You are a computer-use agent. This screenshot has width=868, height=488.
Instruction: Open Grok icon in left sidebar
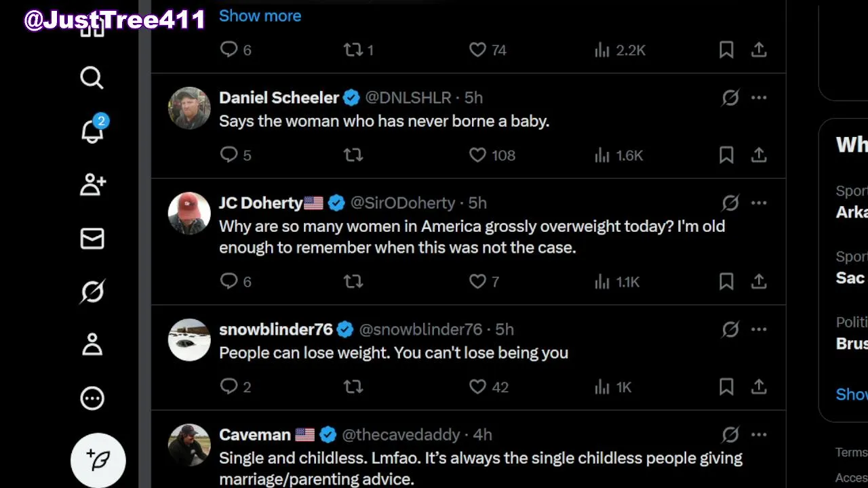(92, 291)
